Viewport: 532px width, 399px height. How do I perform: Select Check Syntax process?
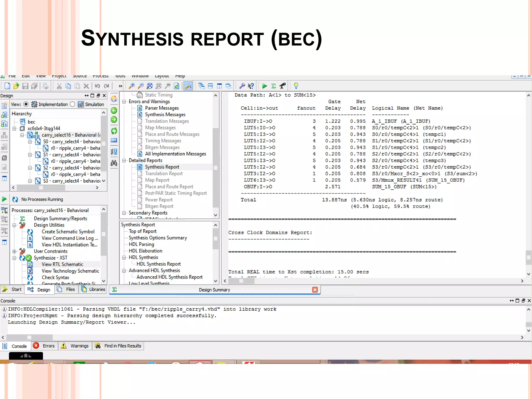click(x=55, y=277)
